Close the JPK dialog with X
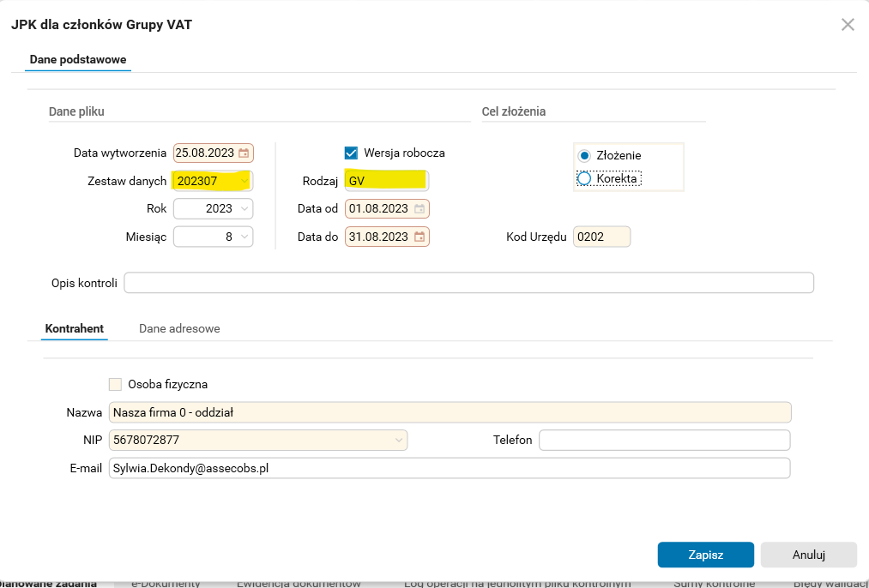 click(x=848, y=24)
